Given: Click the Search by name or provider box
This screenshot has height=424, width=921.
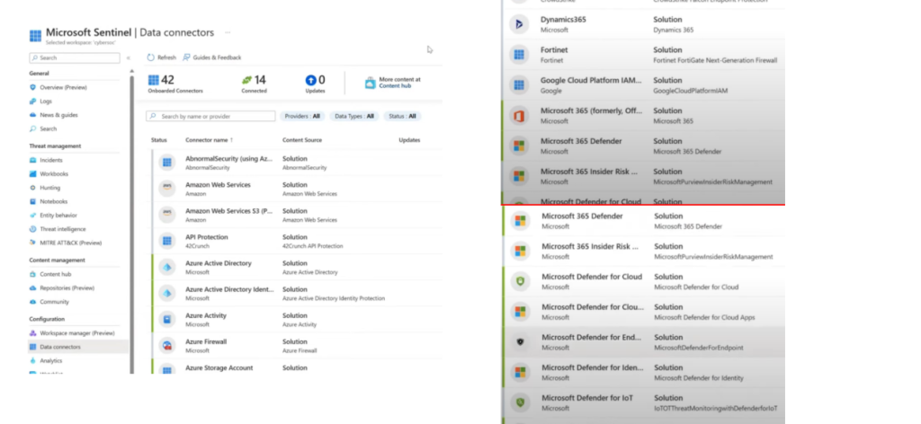Looking at the screenshot, I should coord(210,116).
